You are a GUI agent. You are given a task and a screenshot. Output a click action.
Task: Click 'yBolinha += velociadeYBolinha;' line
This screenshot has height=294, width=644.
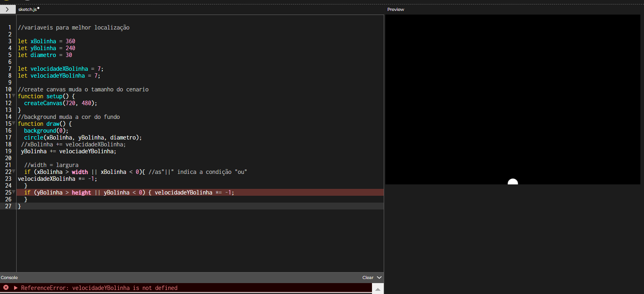pyautogui.click(x=68, y=151)
